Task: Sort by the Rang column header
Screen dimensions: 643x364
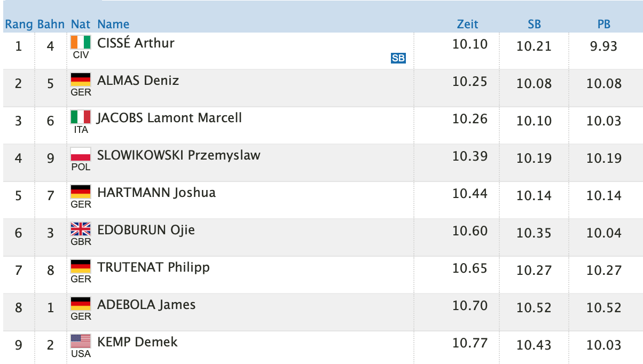Action: click(x=19, y=24)
